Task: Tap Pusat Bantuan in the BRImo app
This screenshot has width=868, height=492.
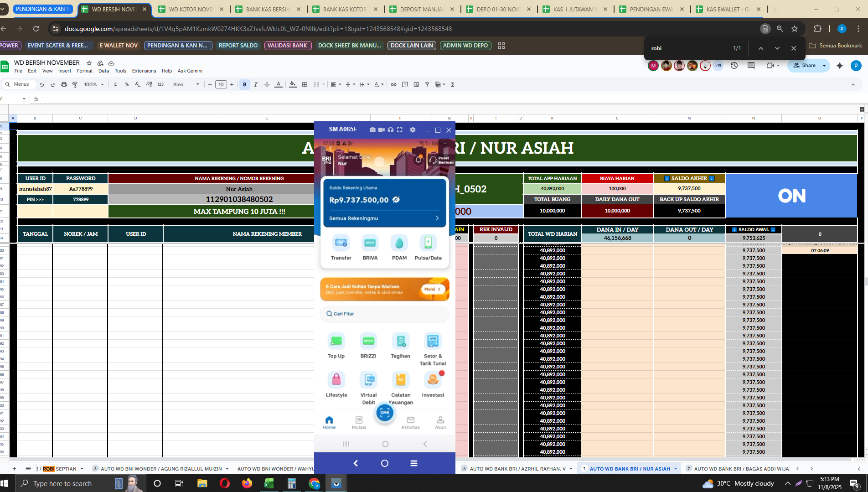Action: pyautogui.click(x=441, y=160)
